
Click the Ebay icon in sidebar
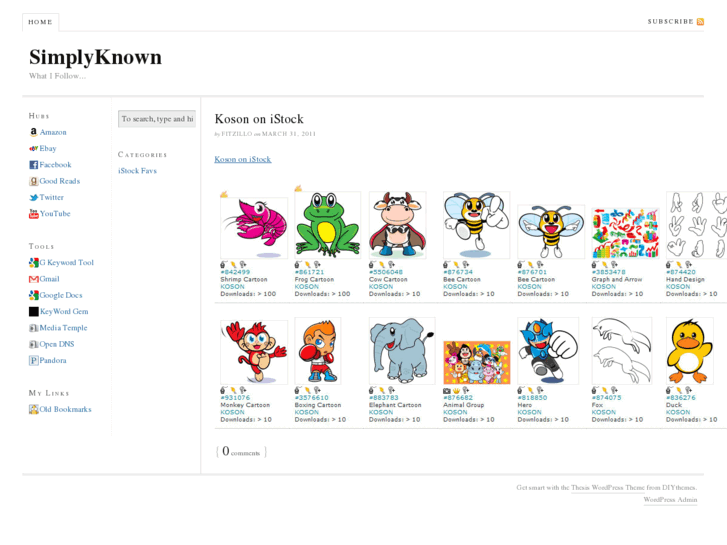click(x=33, y=148)
